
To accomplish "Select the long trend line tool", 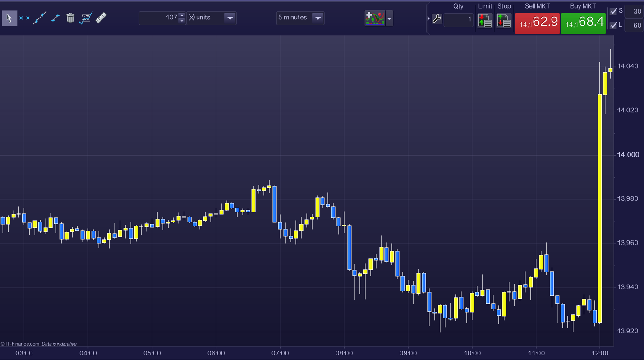I will [x=40, y=18].
